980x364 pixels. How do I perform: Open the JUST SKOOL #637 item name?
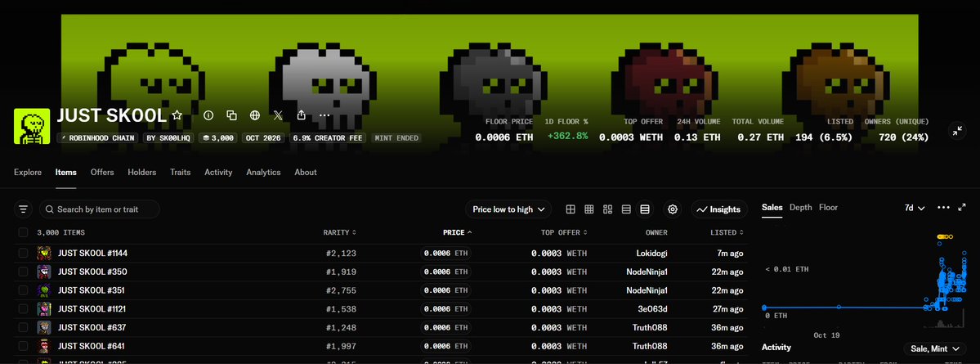[x=92, y=328]
